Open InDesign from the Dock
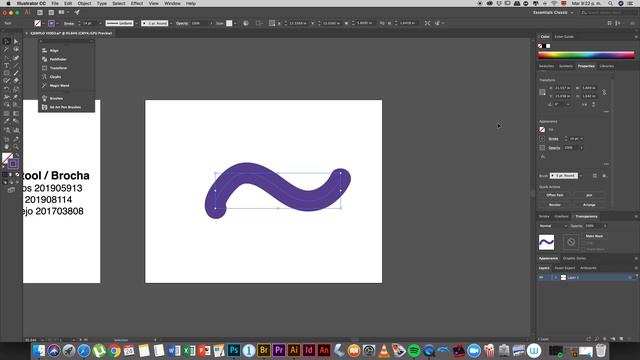 (x=309, y=350)
